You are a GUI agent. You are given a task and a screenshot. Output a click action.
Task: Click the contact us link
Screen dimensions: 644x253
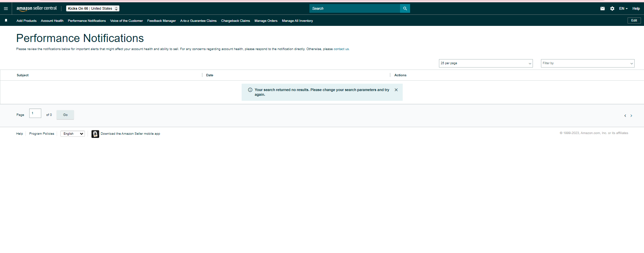pyautogui.click(x=341, y=49)
